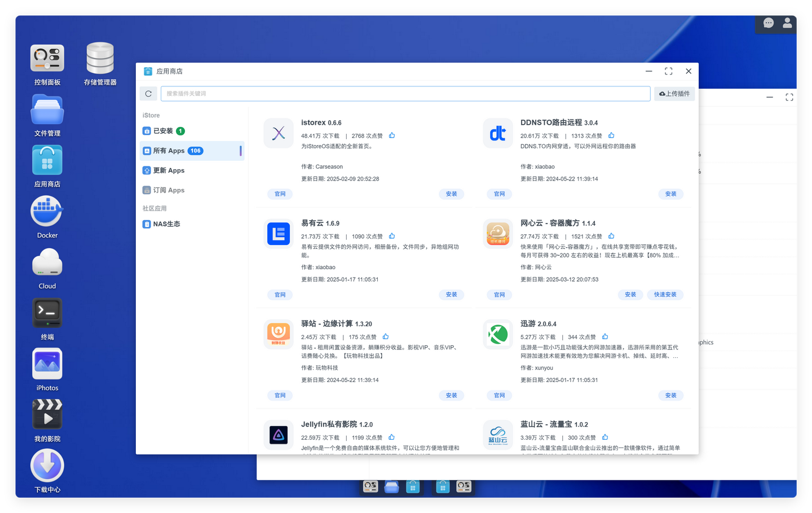
Task: Open the chat message icon at top right
Action: (769, 23)
